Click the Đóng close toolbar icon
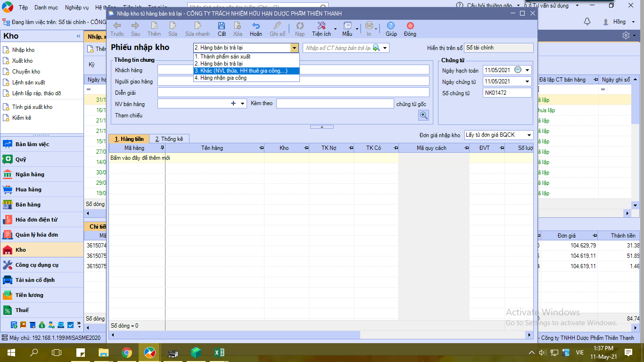The height and width of the screenshot is (362, 644). (x=410, y=26)
